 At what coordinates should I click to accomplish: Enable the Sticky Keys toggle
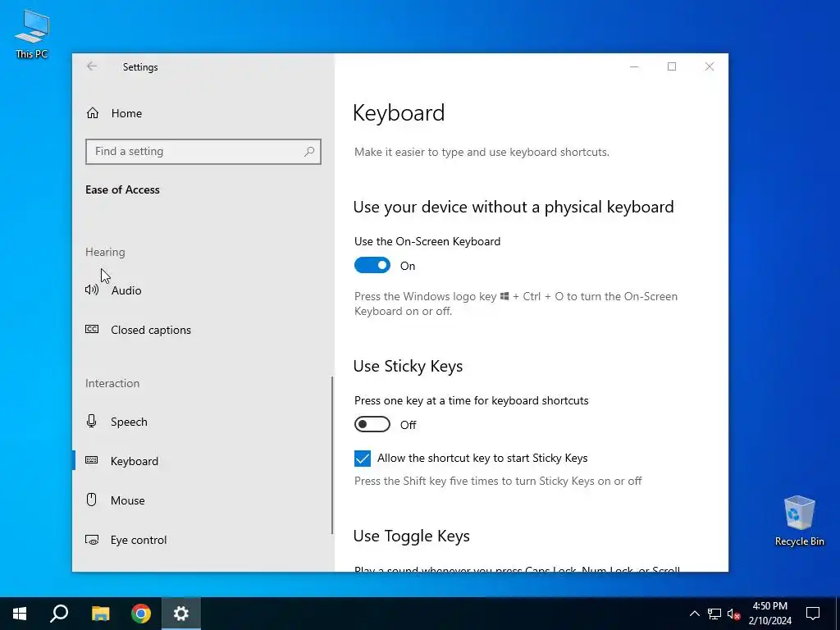coord(372,424)
